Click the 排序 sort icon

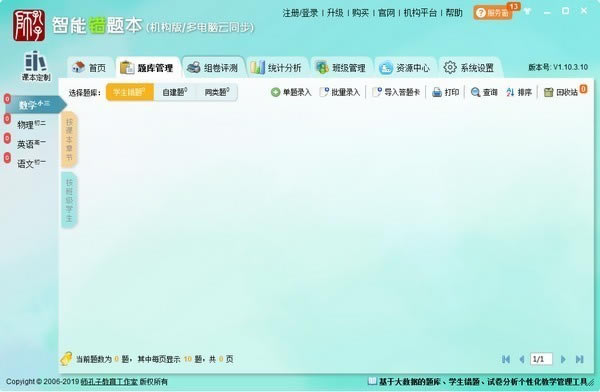tap(510, 92)
